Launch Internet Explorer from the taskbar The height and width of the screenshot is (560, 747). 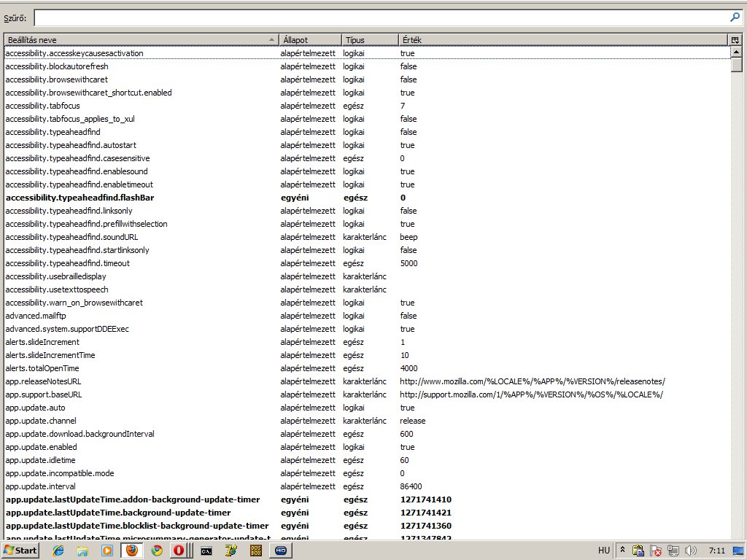coord(58,551)
